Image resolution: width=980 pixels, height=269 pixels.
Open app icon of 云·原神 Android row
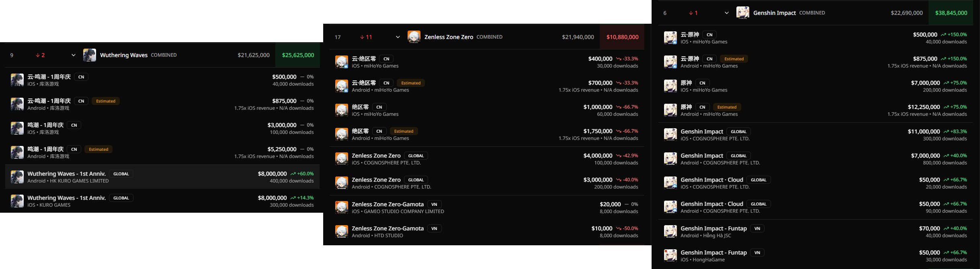[x=670, y=62]
